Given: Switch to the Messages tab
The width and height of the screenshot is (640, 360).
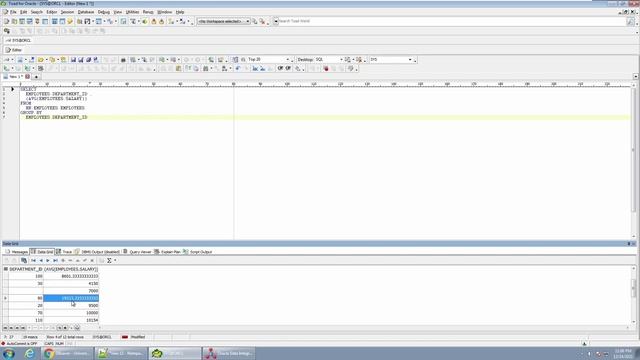Looking at the screenshot, I should click(17, 252).
